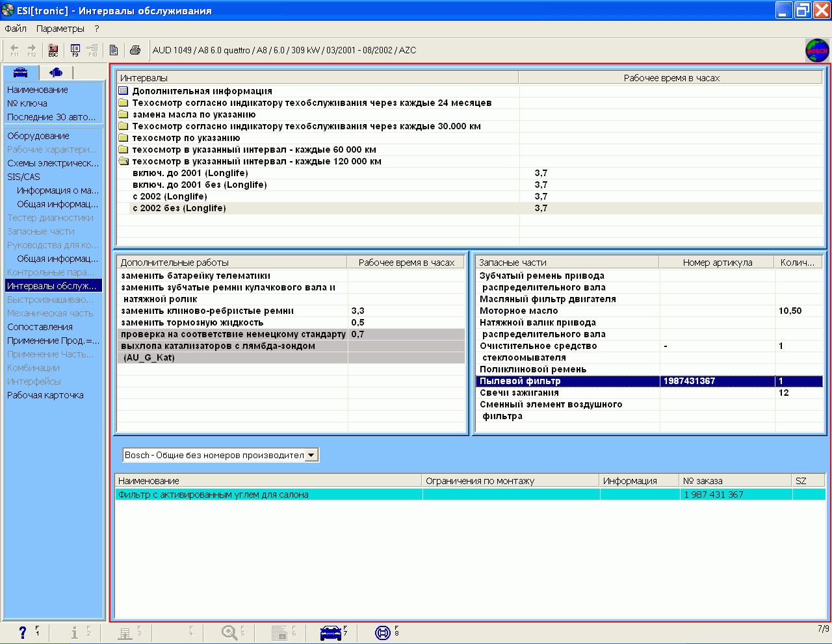
Task: Select row включ. до 2001 (Longlife)
Action: click(470, 173)
